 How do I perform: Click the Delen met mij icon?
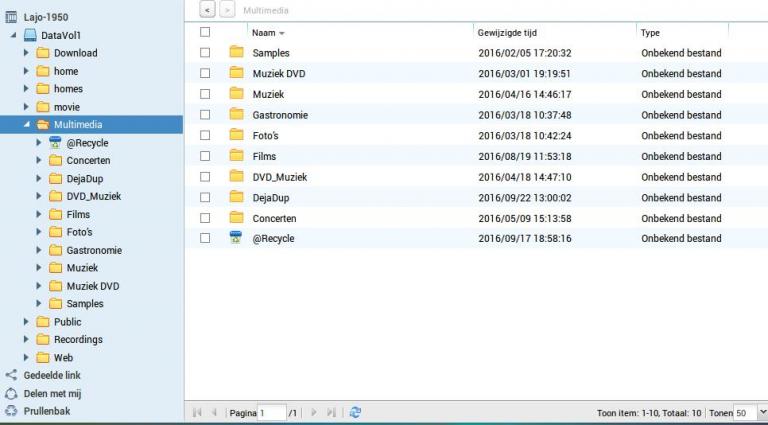pyautogui.click(x=11, y=393)
